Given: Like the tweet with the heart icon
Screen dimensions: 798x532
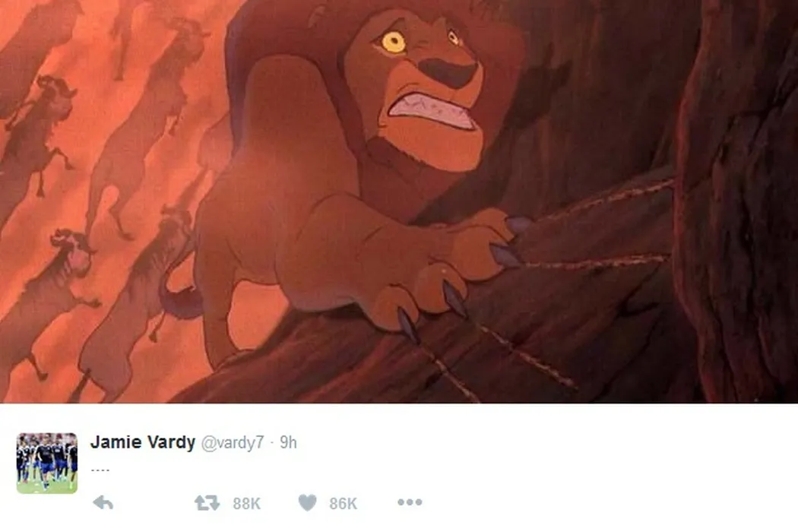Looking at the screenshot, I should point(307,503).
